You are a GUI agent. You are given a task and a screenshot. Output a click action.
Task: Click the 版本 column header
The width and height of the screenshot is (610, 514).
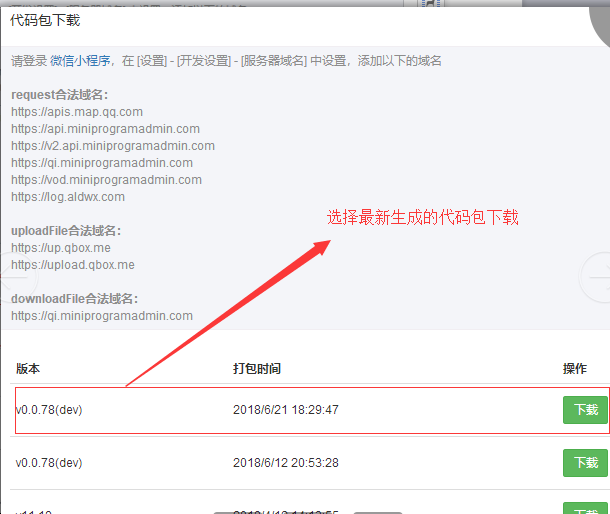pos(28,369)
